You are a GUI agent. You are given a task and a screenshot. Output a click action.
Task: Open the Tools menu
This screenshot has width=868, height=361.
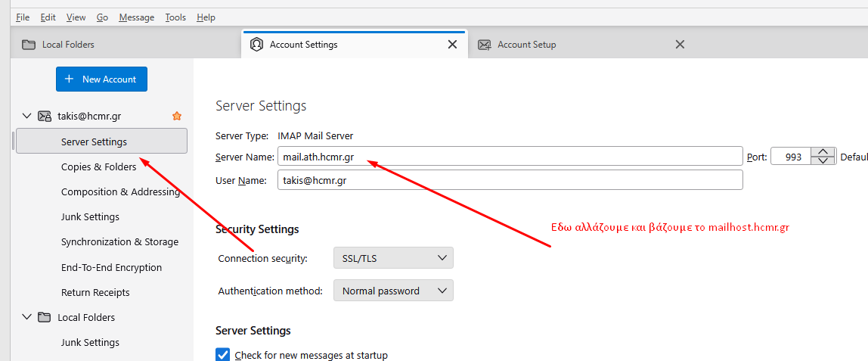[x=175, y=17]
